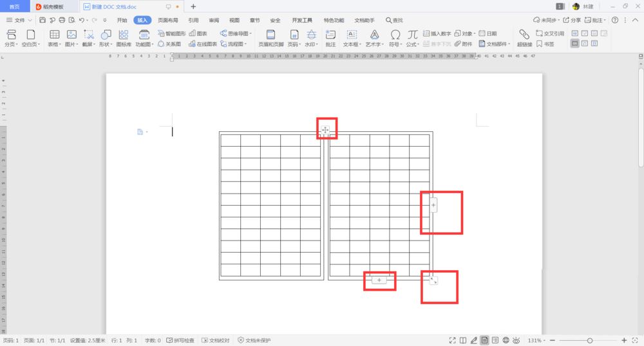Click the 符号 omega symbol icon

pyautogui.click(x=395, y=35)
